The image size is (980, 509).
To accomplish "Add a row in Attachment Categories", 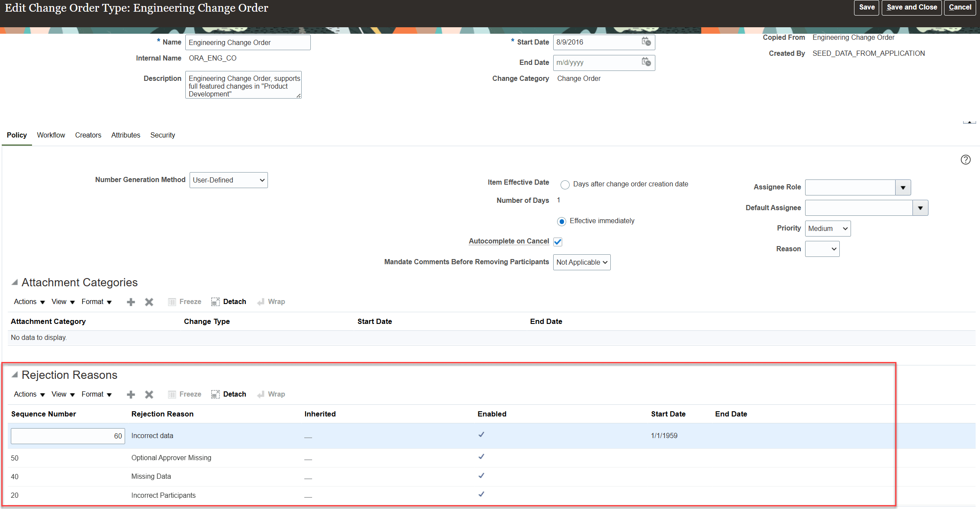I will pyautogui.click(x=131, y=302).
